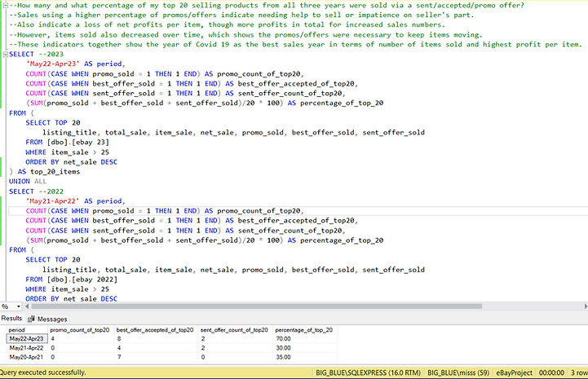The width and height of the screenshot is (588, 379).
Task: Click comment line starting '--How many and what percentage'
Action: pos(267,5)
